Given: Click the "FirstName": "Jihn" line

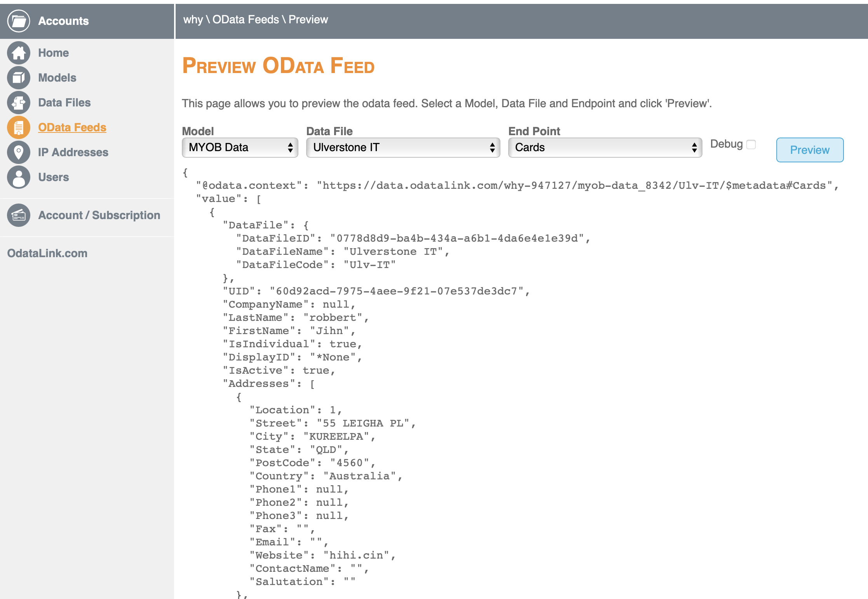Looking at the screenshot, I should (289, 331).
